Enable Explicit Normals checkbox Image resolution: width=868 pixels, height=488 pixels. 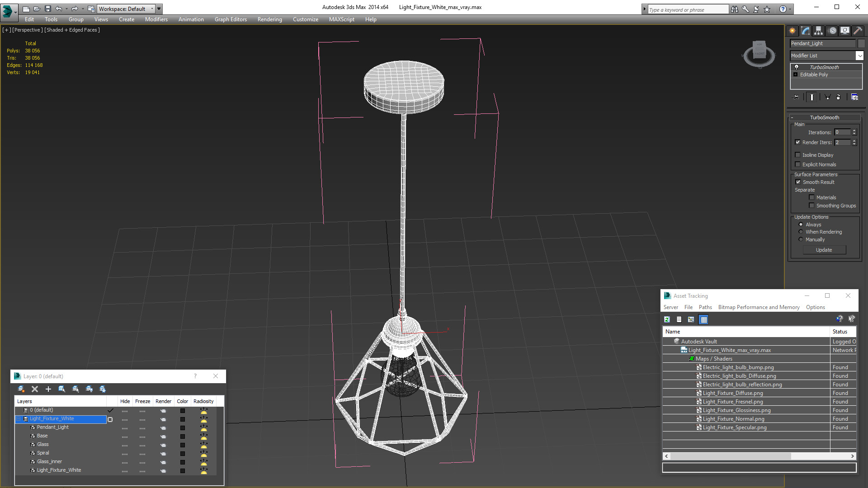pos(798,164)
